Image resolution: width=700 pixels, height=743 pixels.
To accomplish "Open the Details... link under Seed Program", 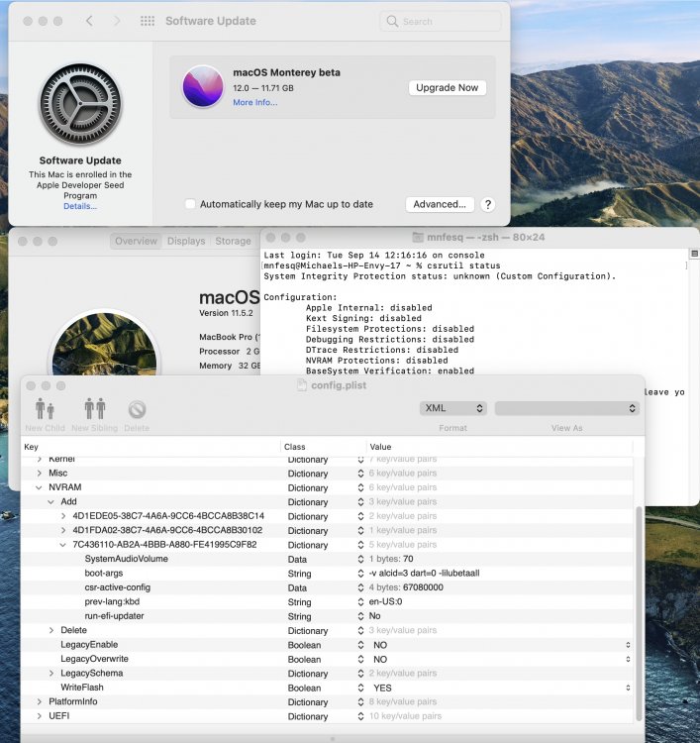I will point(80,206).
